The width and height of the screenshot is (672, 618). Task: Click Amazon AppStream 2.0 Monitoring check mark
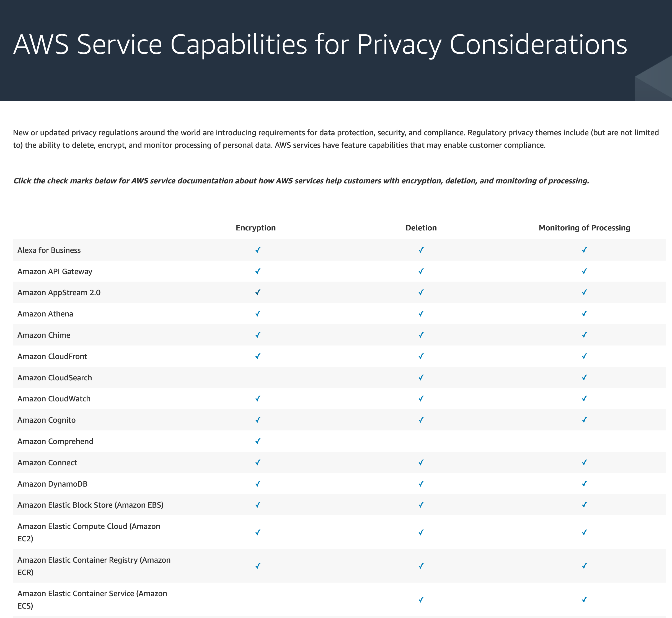point(584,292)
